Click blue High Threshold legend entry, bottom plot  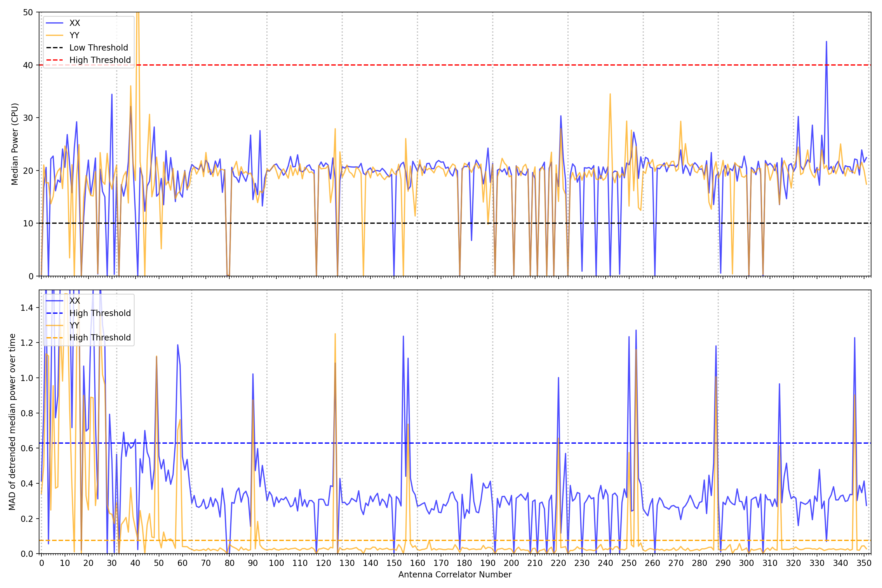100,313
